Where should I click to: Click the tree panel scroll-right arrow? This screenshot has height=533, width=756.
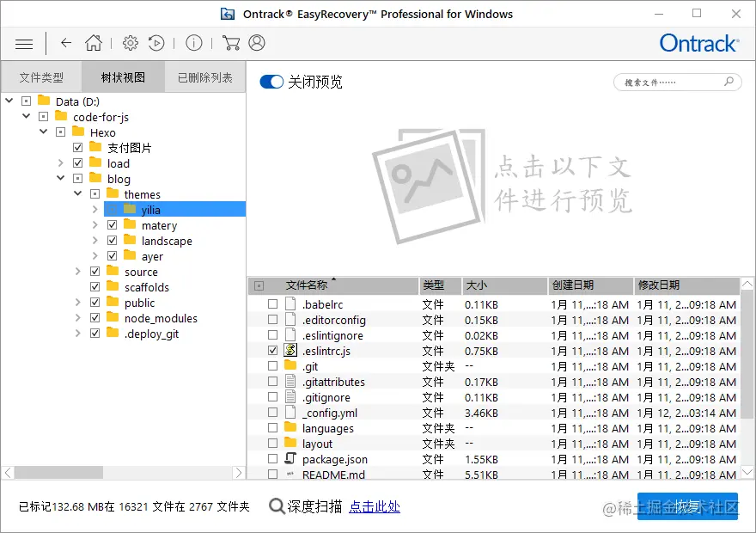coord(239,472)
